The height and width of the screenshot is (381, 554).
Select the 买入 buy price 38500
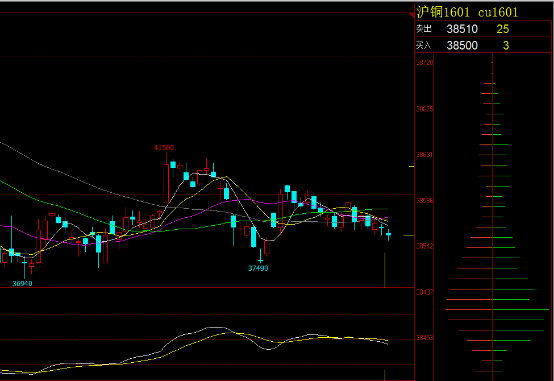click(x=462, y=46)
